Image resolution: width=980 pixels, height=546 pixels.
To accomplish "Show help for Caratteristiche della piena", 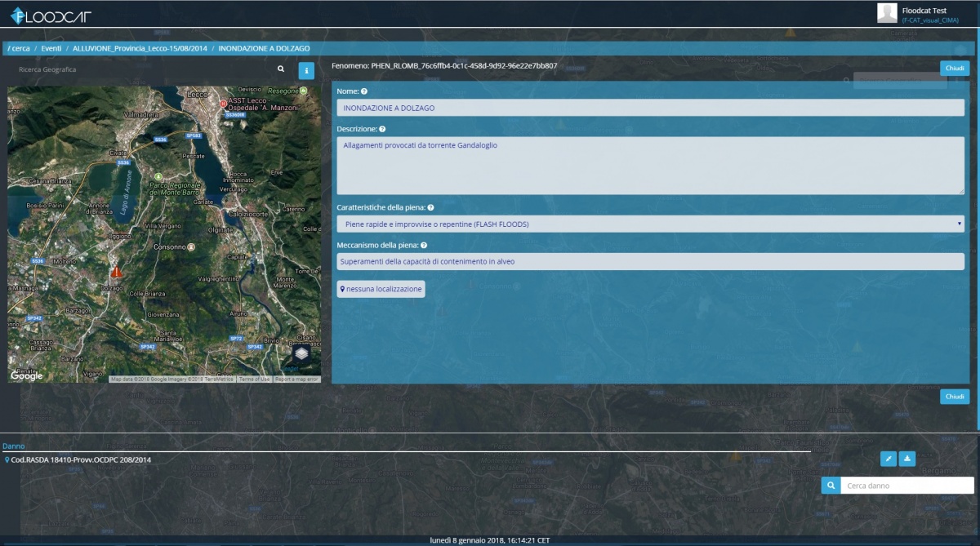I will coord(430,208).
